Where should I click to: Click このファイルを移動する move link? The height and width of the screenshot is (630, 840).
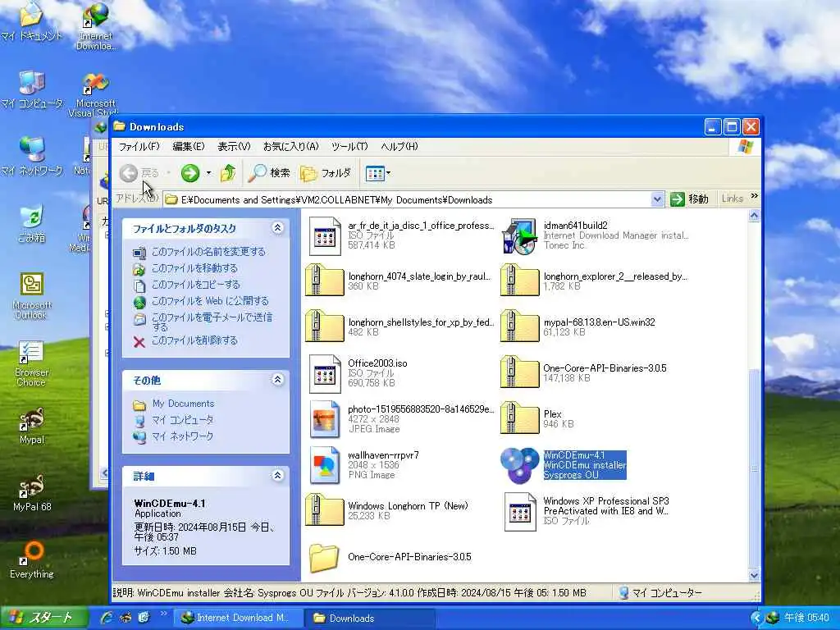(x=194, y=268)
